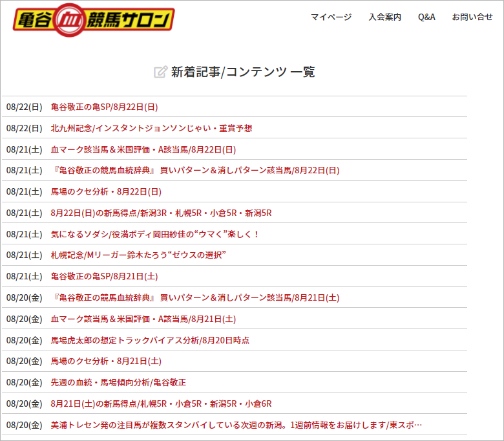Open 8月22日(日)の新馬得点 article
This screenshot has height=441, width=504.
(161, 213)
